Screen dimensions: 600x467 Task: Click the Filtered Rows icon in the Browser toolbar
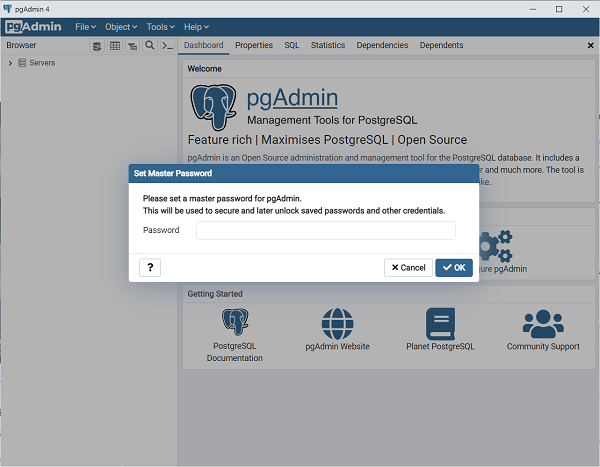[132, 46]
